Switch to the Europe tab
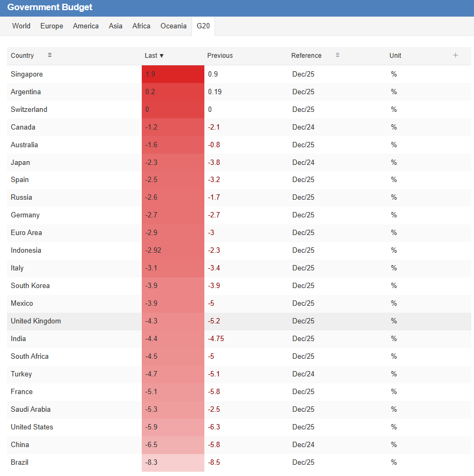This screenshot has height=476, width=474. (x=51, y=26)
